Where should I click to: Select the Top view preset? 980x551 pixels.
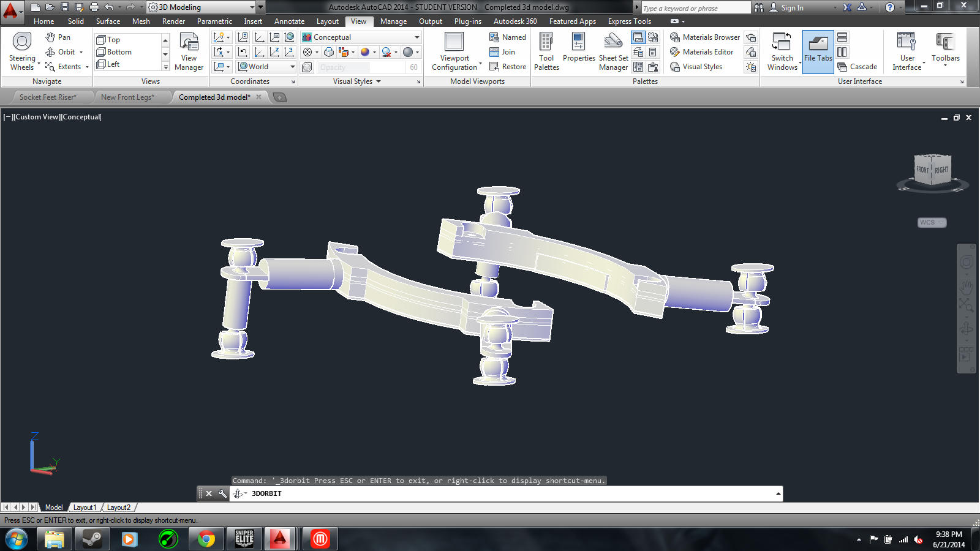108,40
